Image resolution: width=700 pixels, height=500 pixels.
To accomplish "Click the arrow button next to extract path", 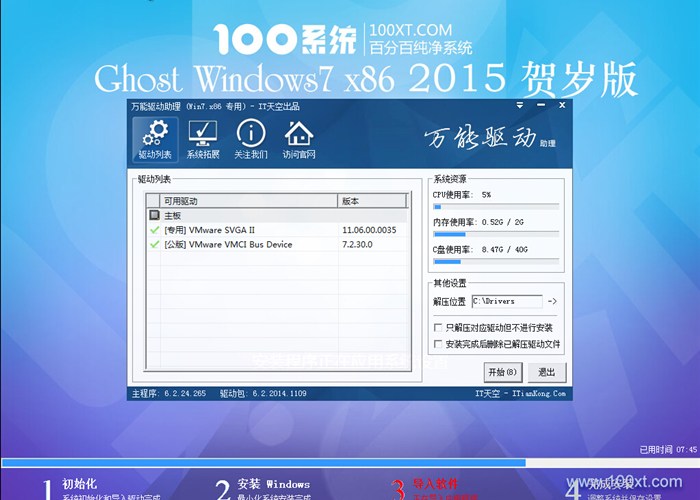I will coord(552,301).
